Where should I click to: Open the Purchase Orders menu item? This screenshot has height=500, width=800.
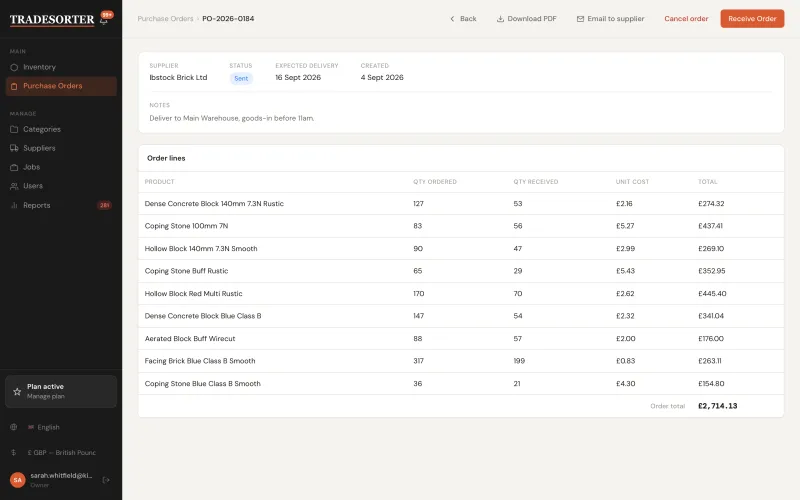[61, 86]
